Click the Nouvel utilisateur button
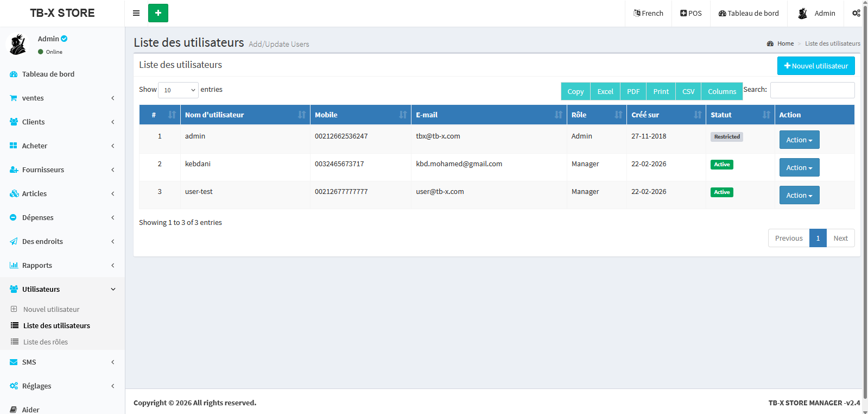868x414 pixels. 815,66
